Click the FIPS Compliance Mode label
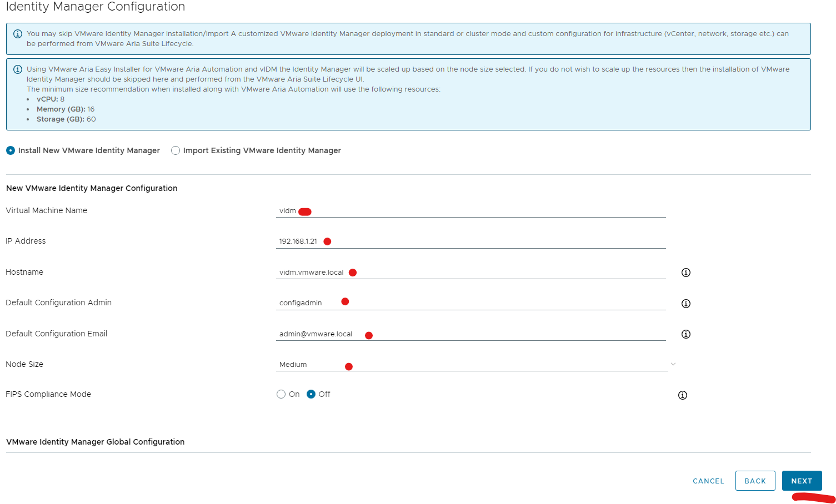 coord(48,394)
